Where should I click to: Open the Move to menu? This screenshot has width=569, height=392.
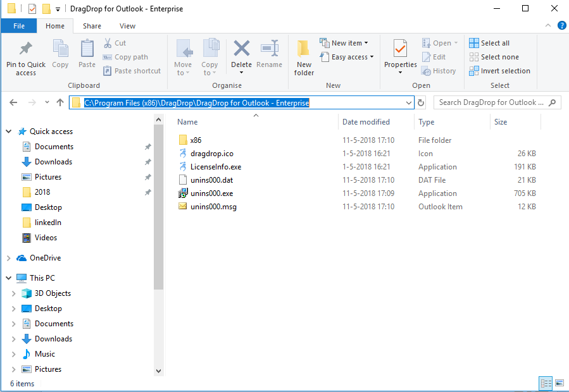point(183,58)
